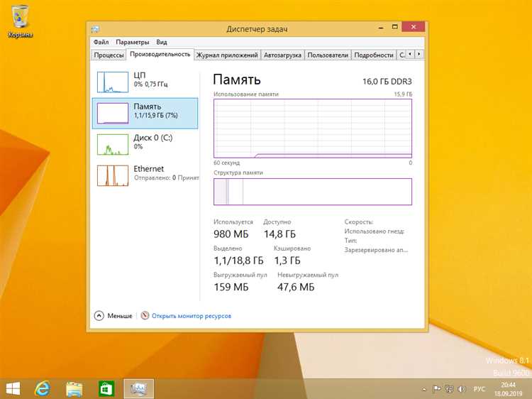Click the Action Center flag icon
The height and width of the screenshot is (399, 532).
pos(437,389)
